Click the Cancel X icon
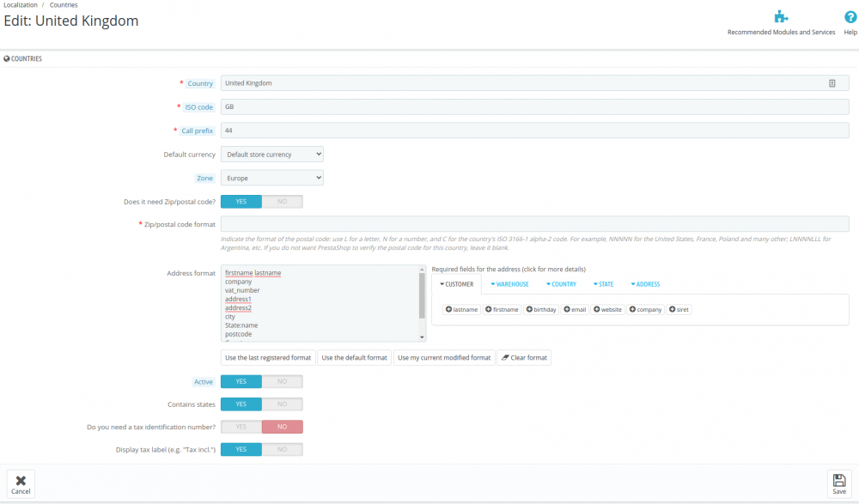Screen dimensions: 859x504 tap(20, 479)
